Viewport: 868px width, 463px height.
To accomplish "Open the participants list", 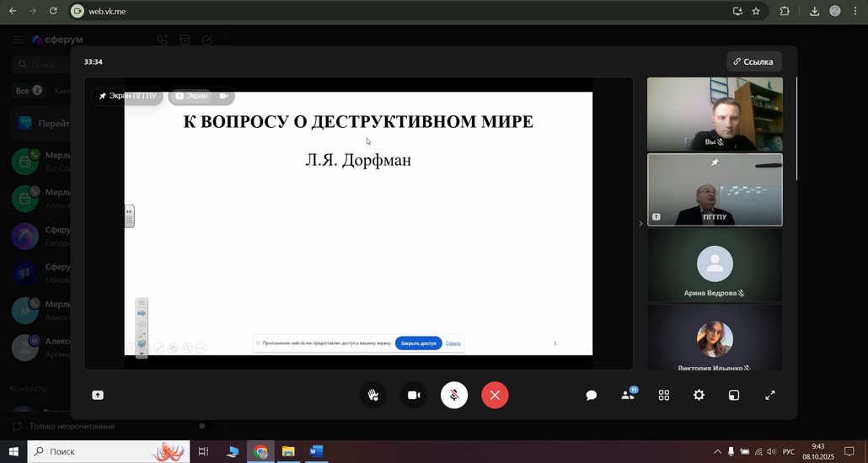I will coord(628,396).
